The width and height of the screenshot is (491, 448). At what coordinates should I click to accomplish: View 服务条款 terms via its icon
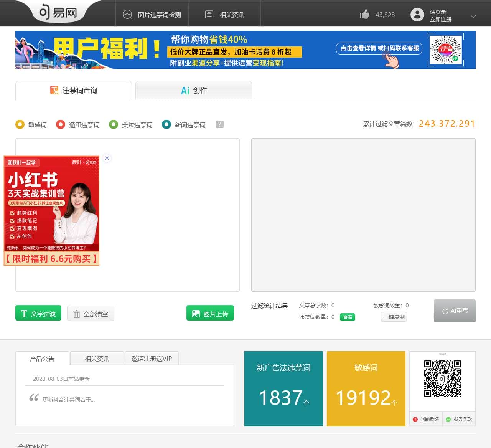(x=448, y=419)
